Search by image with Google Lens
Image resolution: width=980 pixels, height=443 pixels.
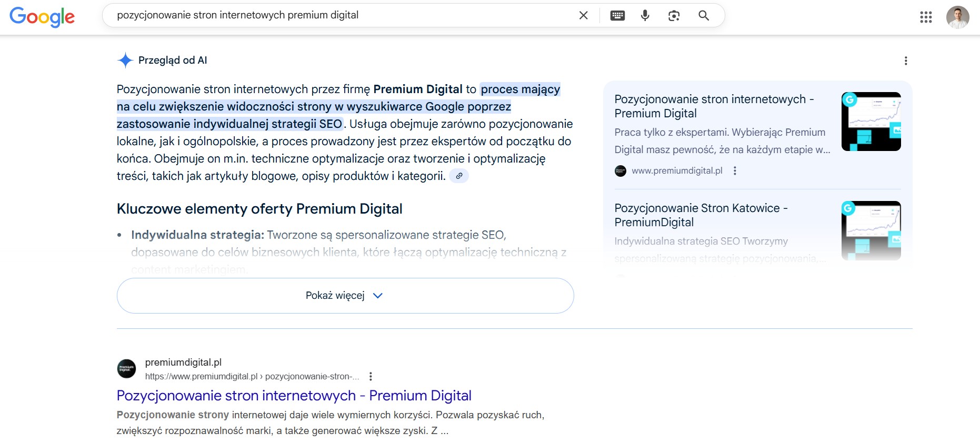pyautogui.click(x=674, y=15)
